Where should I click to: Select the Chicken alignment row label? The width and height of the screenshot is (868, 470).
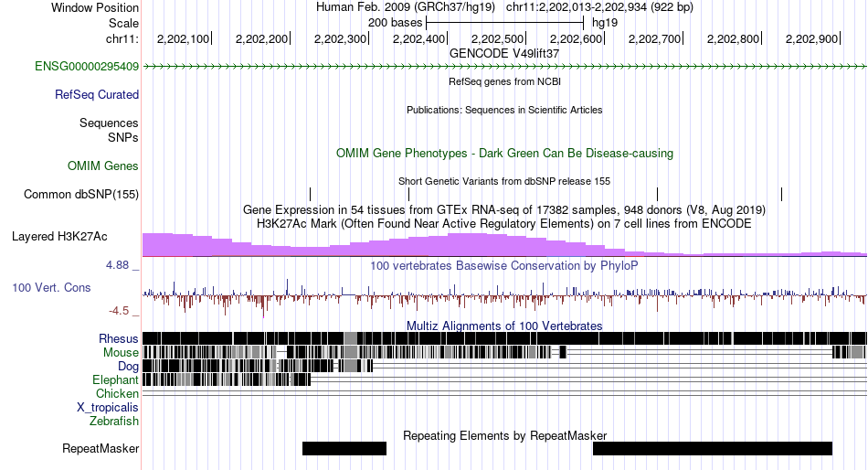[x=117, y=393]
